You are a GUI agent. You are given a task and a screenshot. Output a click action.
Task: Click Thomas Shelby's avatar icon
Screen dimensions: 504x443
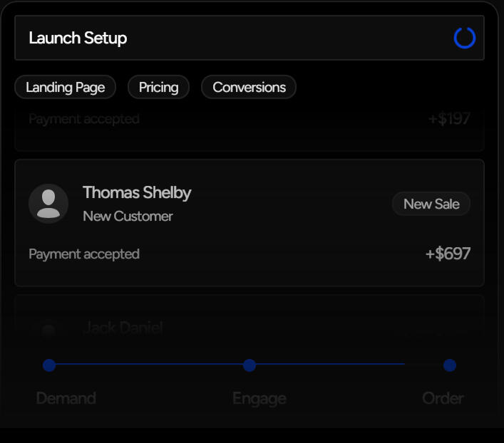click(48, 204)
